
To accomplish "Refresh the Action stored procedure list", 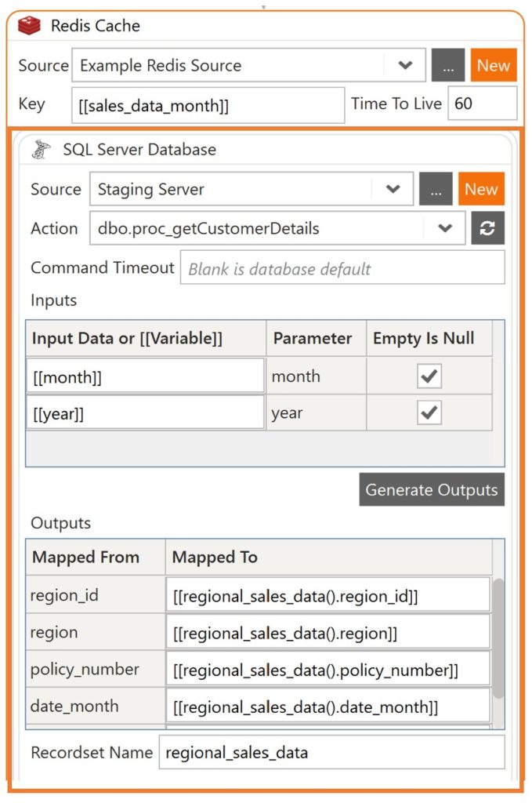I will [487, 228].
